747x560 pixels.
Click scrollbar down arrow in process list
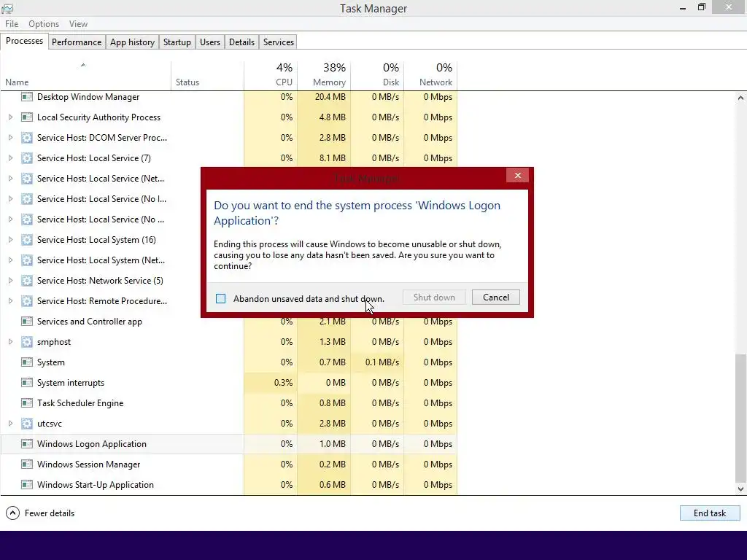(x=740, y=489)
